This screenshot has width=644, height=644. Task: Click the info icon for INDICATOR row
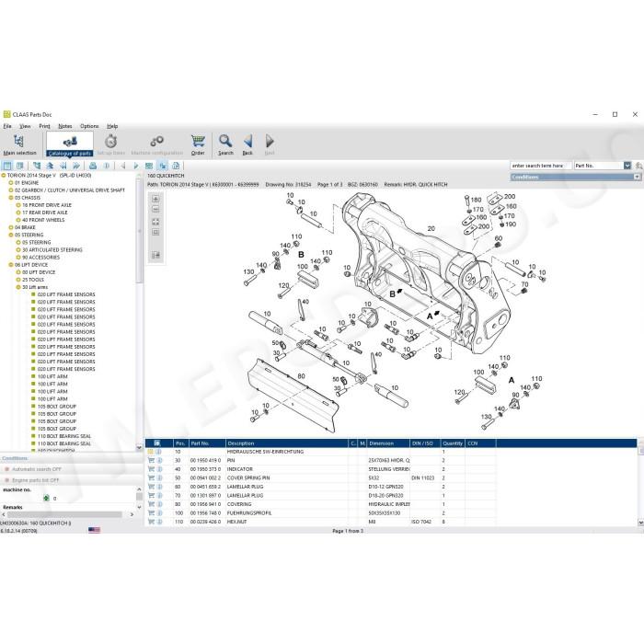click(159, 469)
